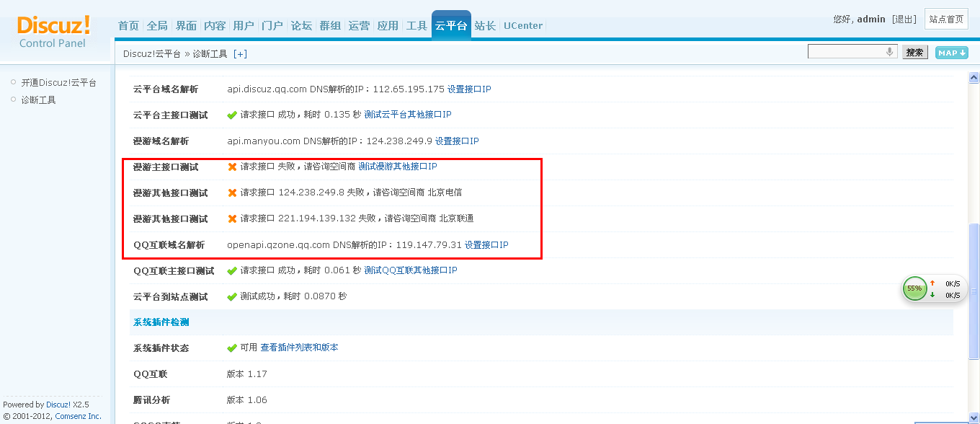Click the Comsenz Inc. footer link
The height and width of the screenshot is (424, 980).
[79, 416]
